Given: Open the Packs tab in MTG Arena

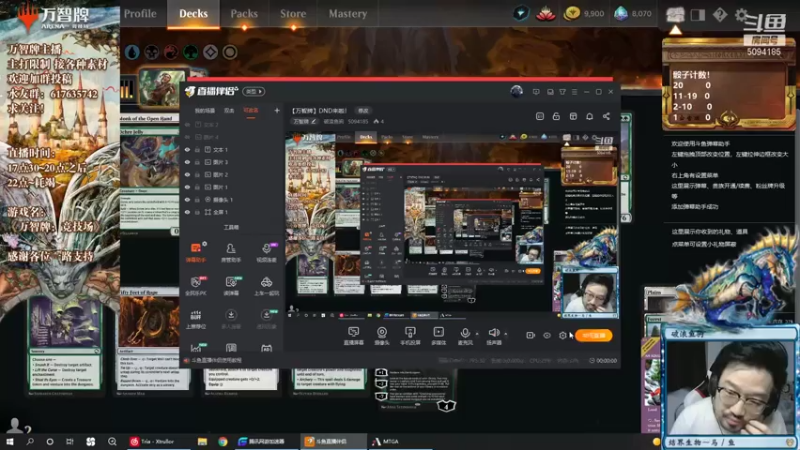Looking at the screenshot, I should pos(244,14).
